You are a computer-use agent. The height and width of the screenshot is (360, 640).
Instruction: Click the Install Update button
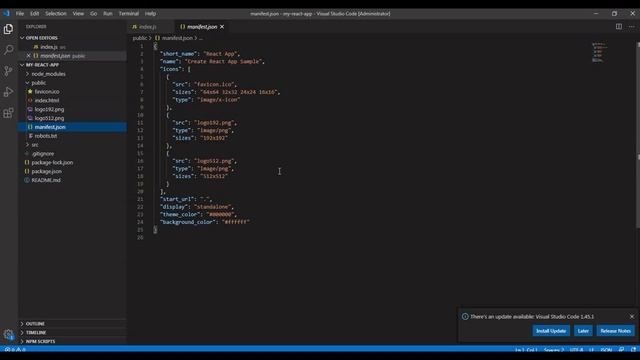[551, 331]
